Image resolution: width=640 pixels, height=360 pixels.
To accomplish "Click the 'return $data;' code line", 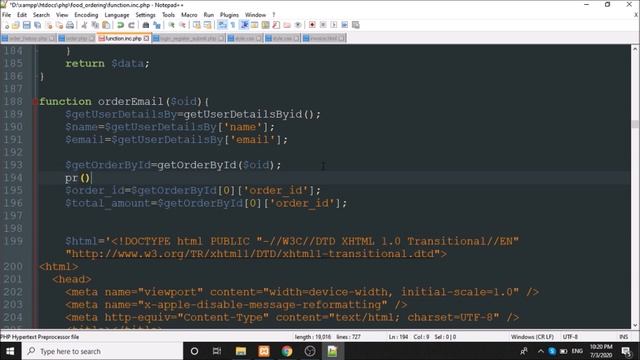I will [107, 64].
